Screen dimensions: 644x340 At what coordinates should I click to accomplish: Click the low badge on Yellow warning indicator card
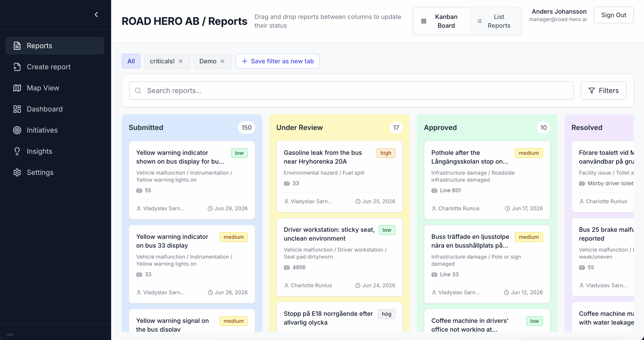point(239,153)
